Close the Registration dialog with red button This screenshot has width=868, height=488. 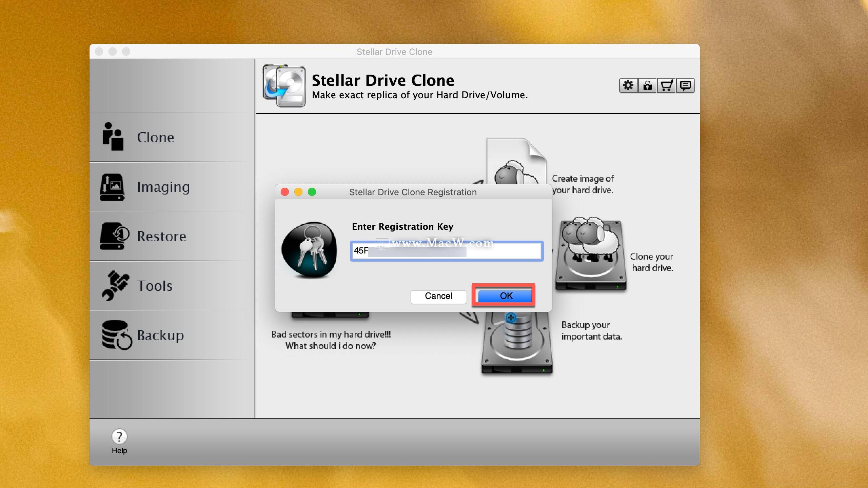coord(285,192)
